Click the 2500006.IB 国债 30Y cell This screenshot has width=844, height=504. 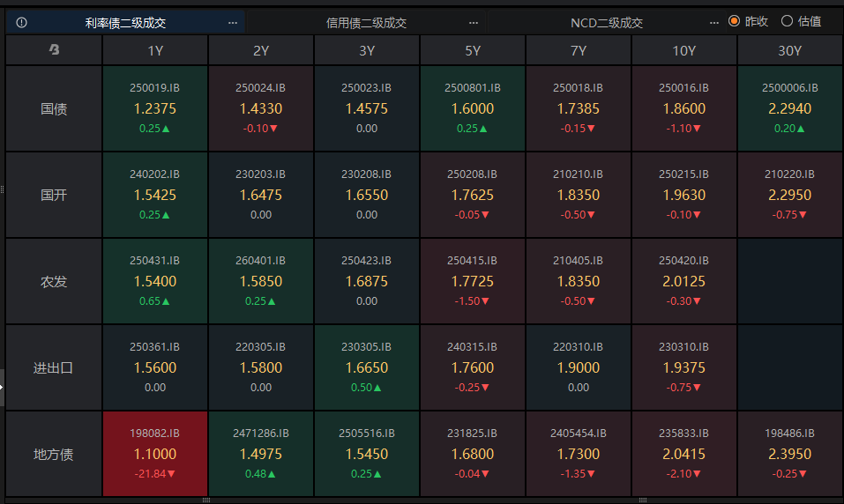coord(790,108)
